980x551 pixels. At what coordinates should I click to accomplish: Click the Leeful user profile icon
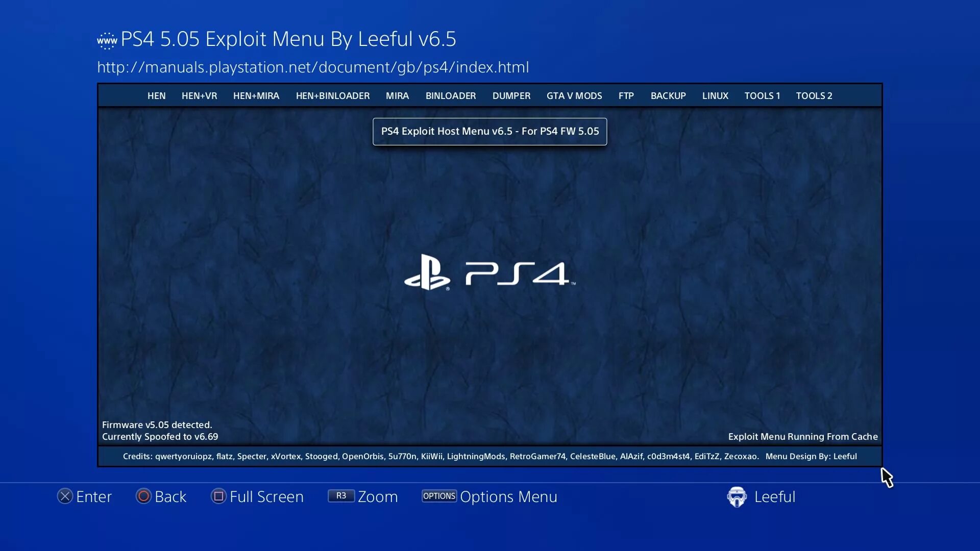(737, 496)
